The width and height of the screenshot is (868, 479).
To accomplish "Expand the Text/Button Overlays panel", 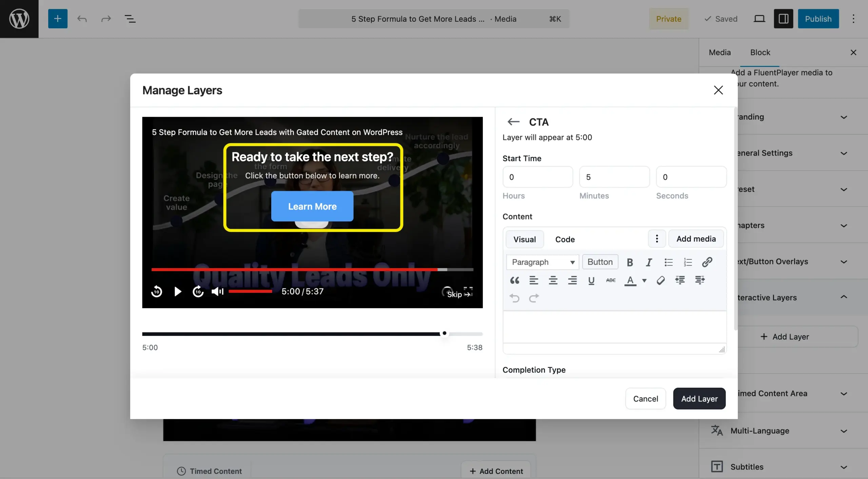I will (x=803, y=261).
